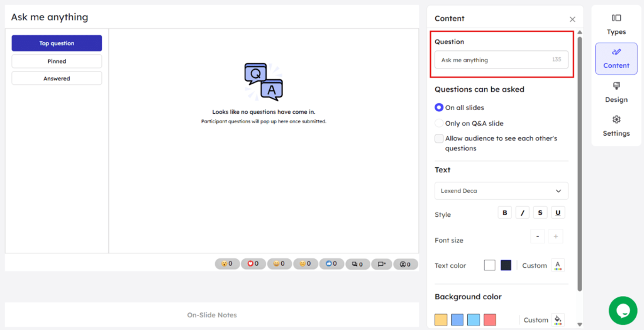Click the Q&A chat count pill
This screenshot has width=644, height=330.
[x=357, y=264]
